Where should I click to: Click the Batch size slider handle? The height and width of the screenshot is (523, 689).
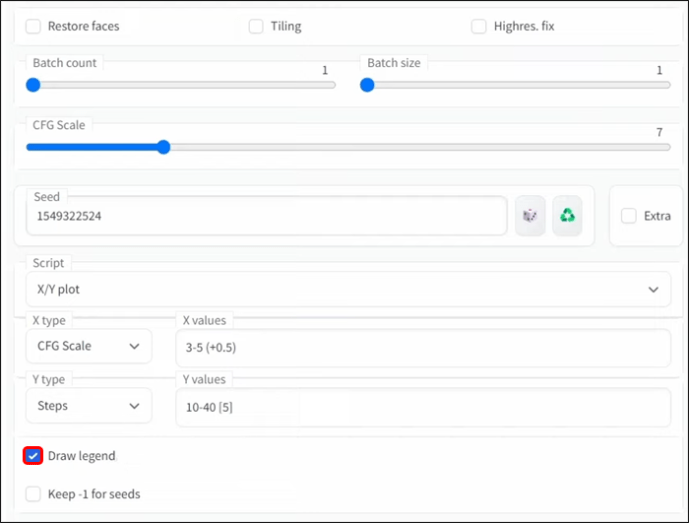(367, 85)
